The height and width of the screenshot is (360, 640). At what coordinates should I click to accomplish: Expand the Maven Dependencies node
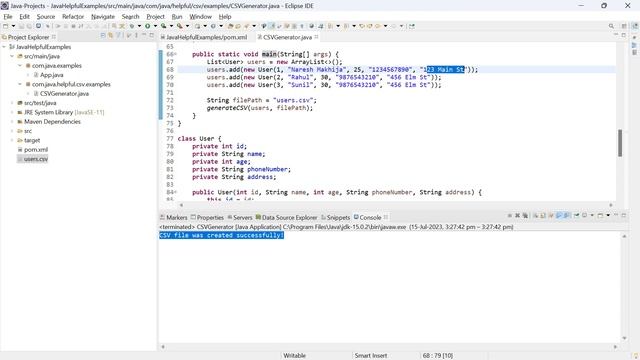(x=12, y=122)
